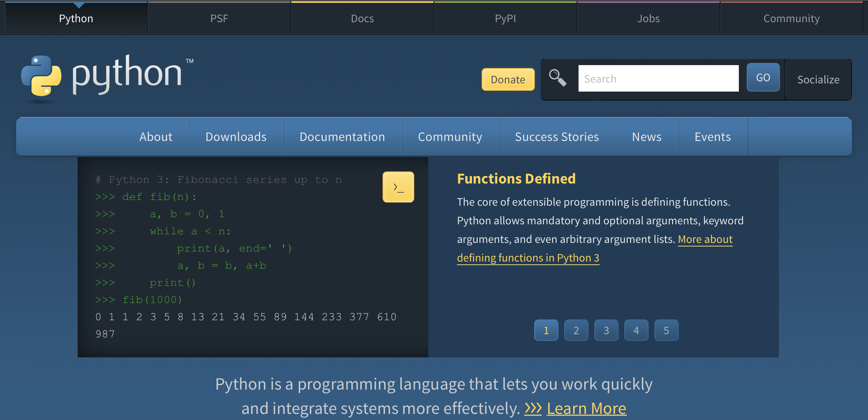The width and height of the screenshot is (868, 420).
Task: Click the yellow Donate button
Action: pos(508,79)
